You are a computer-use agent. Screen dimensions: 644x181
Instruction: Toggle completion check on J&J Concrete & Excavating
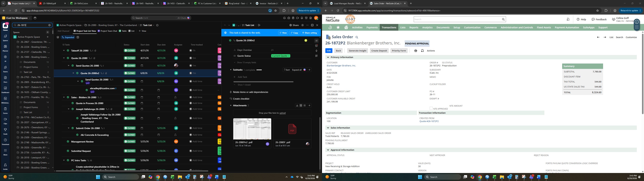77,135
